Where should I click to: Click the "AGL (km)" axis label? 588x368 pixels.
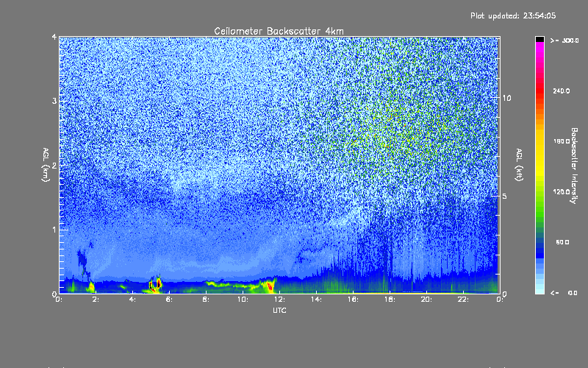46,165
